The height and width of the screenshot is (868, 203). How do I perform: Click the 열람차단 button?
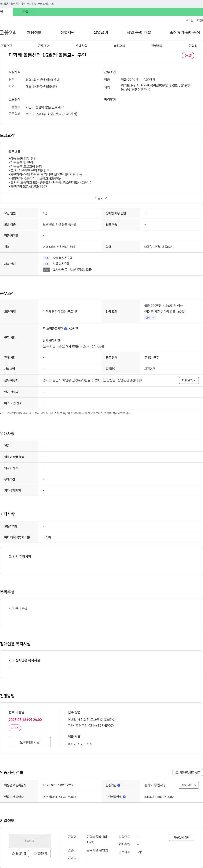tap(41, 853)
